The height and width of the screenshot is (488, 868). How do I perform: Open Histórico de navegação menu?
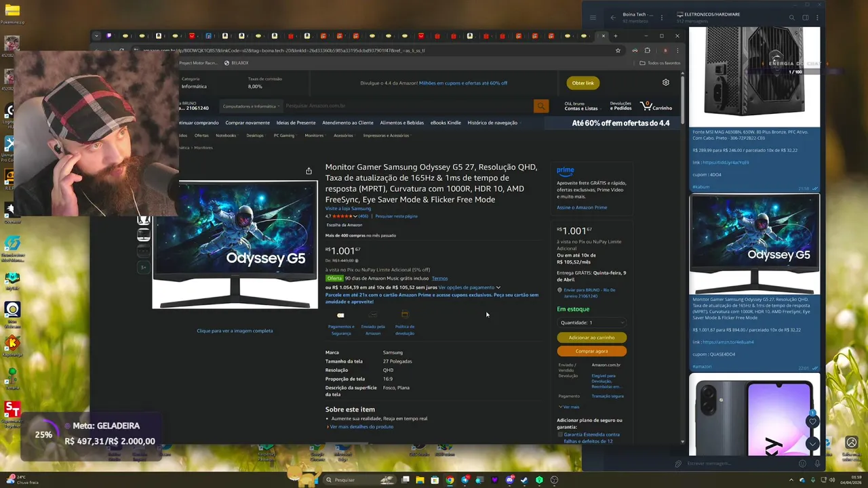pos(492,123)
